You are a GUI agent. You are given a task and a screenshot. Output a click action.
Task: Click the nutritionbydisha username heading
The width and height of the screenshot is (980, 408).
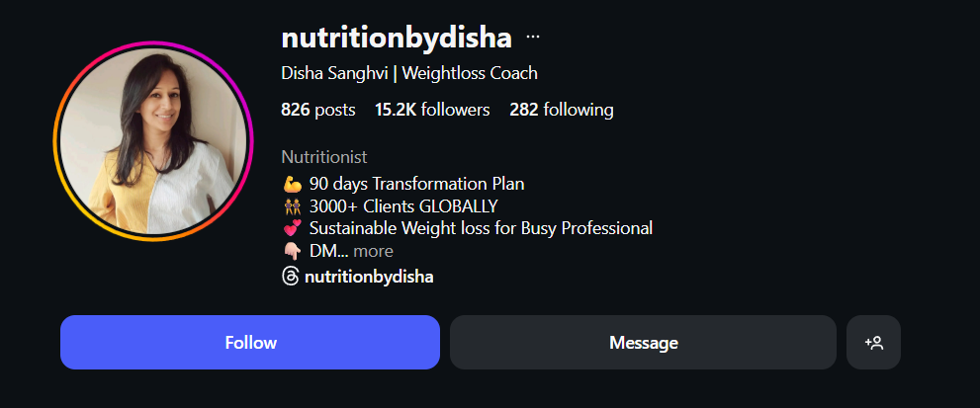397,39
